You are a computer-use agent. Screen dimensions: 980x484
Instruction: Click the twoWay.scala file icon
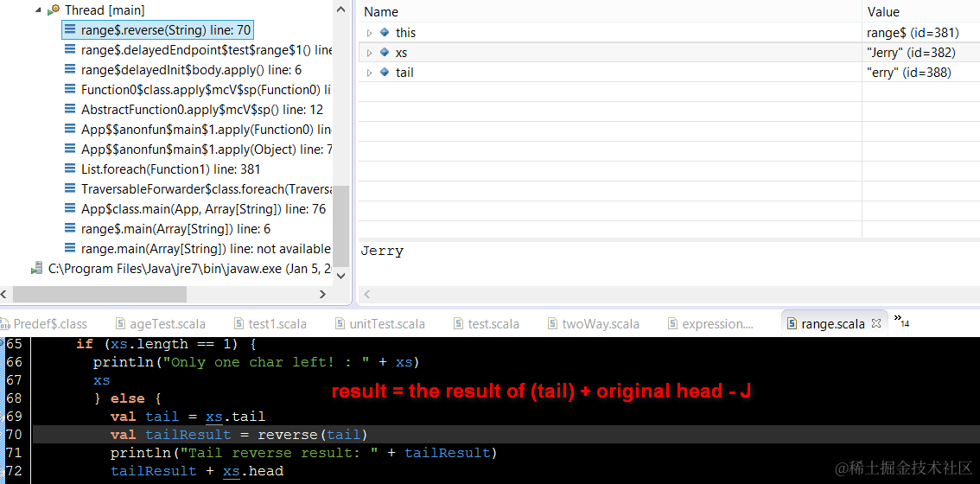(x=552, y=323)
